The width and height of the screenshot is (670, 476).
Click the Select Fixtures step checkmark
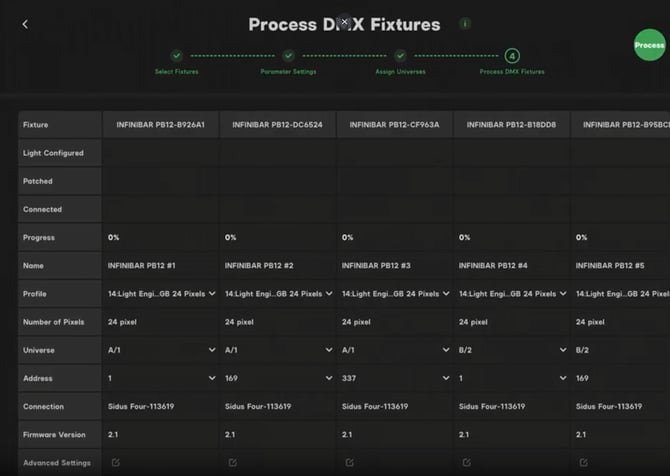176,56
